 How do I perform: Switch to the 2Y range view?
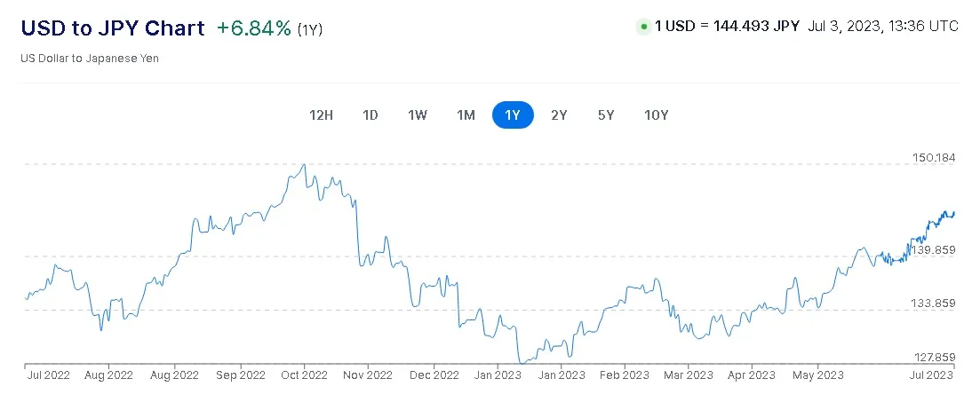click(559, 114)
